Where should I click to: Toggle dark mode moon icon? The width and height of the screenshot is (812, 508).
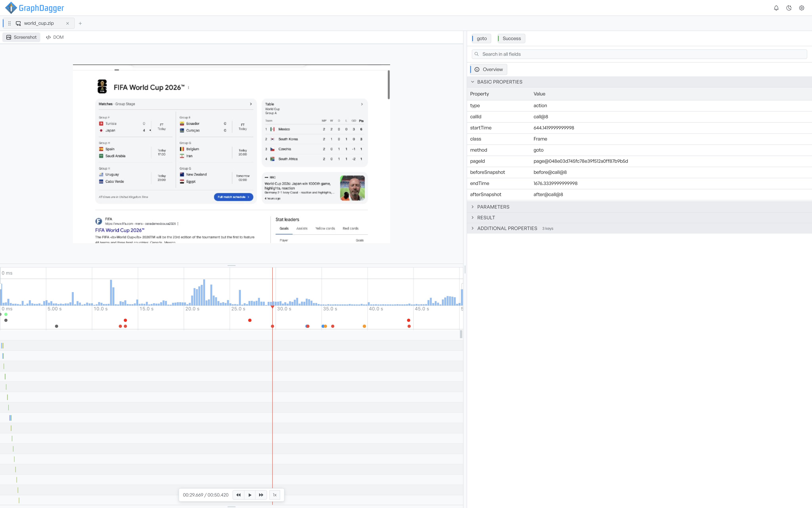pos(789,8)
